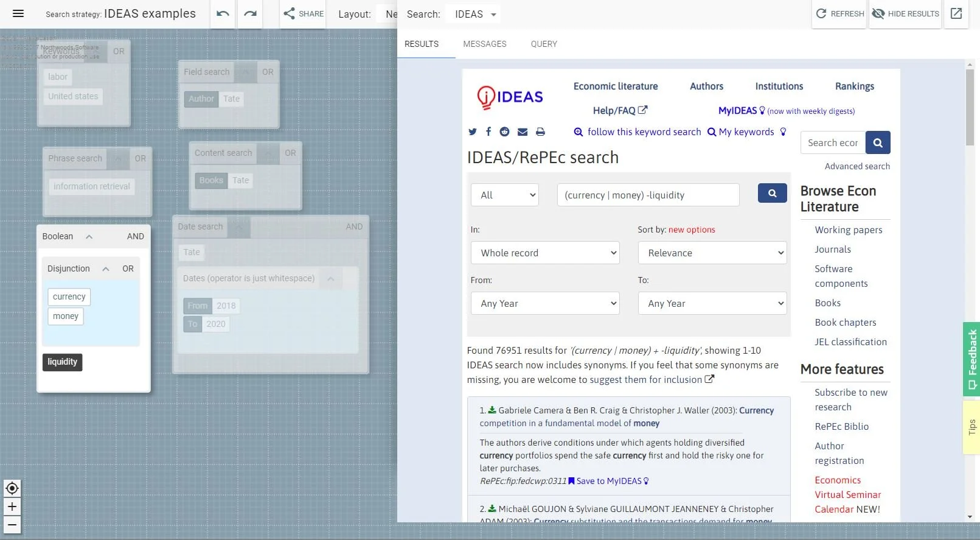Open the Relevance sort dropdown

click(712, 253)
